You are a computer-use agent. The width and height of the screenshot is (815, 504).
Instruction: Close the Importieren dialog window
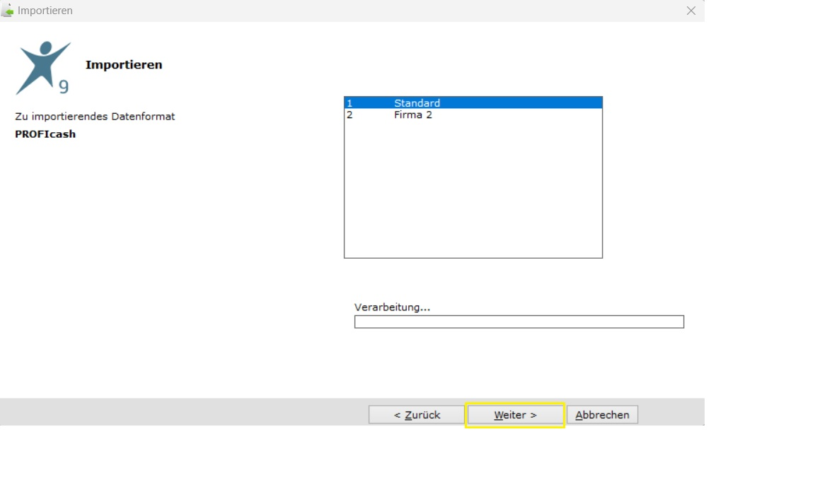coord(690,11)
